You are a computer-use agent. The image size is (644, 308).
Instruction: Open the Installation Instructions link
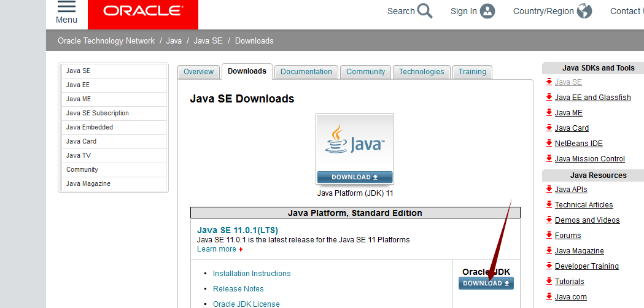[x=252, y=274]
